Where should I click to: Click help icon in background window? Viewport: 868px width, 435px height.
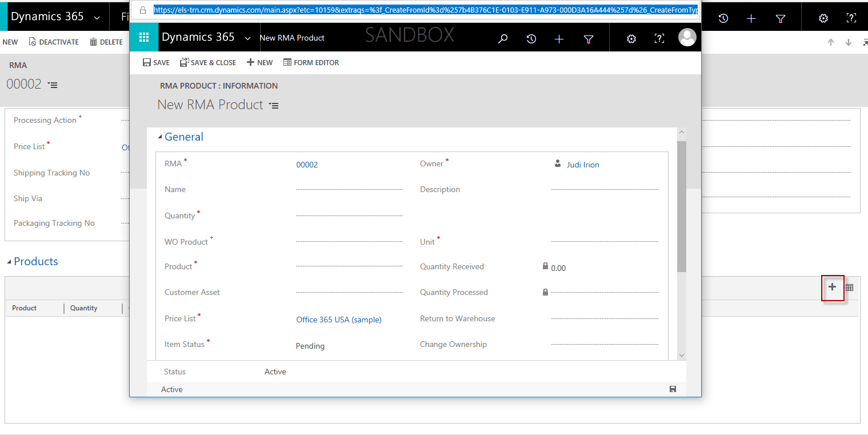coord(851,18)
